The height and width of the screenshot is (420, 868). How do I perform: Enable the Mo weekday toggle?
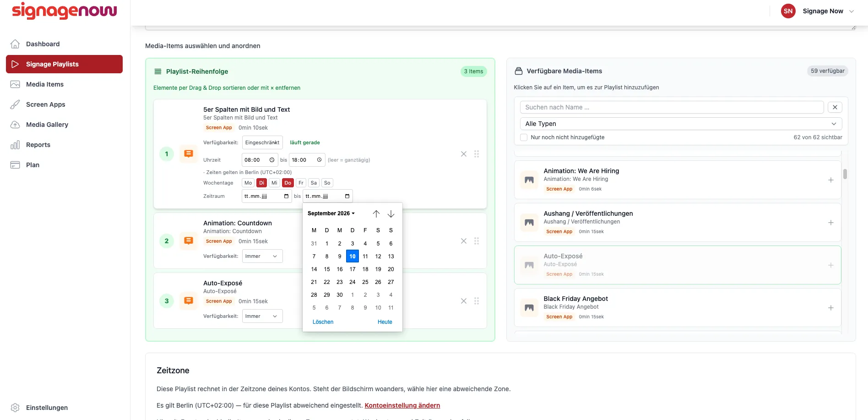click(x=248, y=183)
